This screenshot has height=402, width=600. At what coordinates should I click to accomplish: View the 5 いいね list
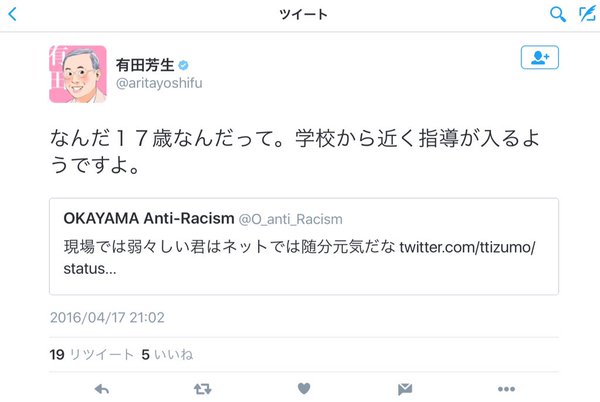click(167, 355)
